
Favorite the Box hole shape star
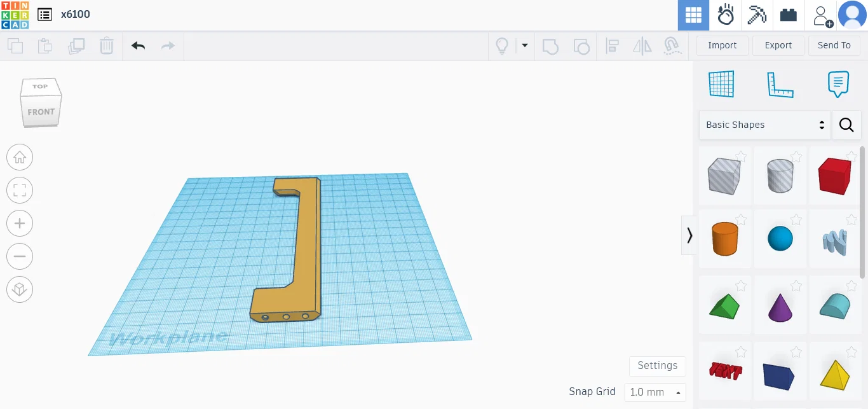741,156
